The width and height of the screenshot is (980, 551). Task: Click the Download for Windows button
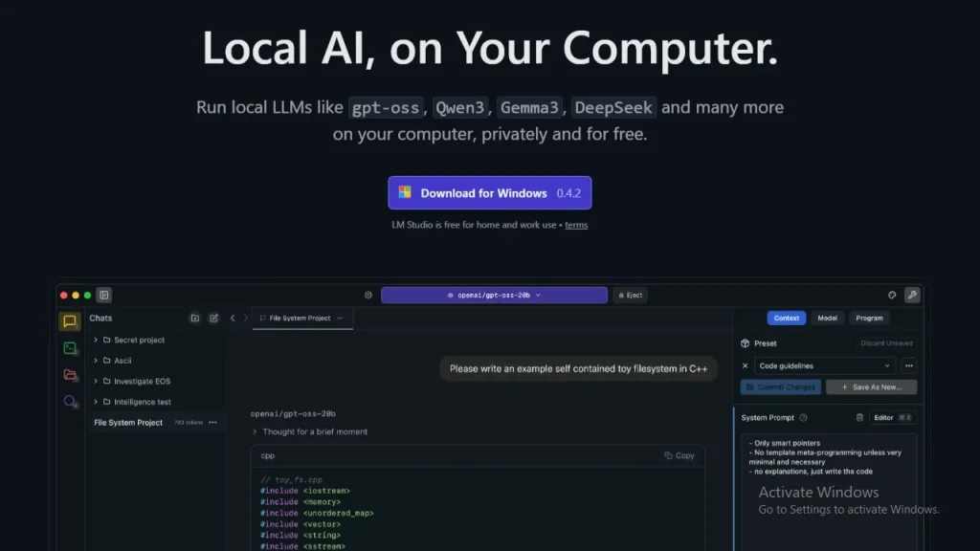489,193
